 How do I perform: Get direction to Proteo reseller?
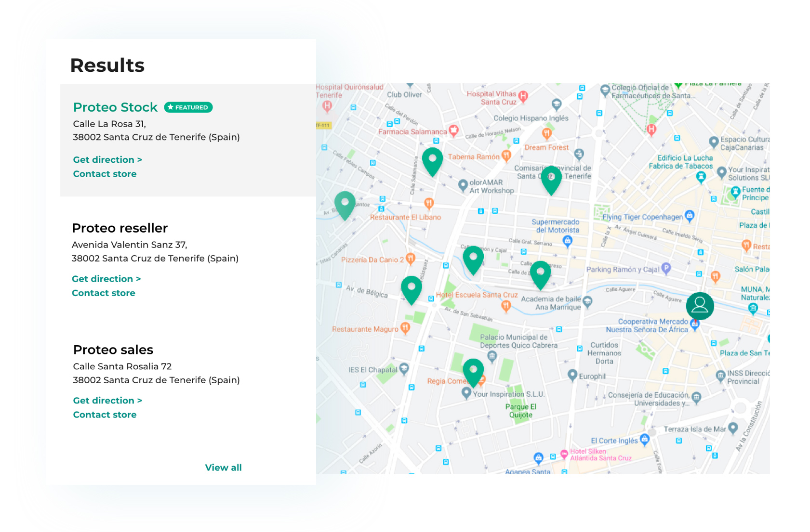pos(106,279)
